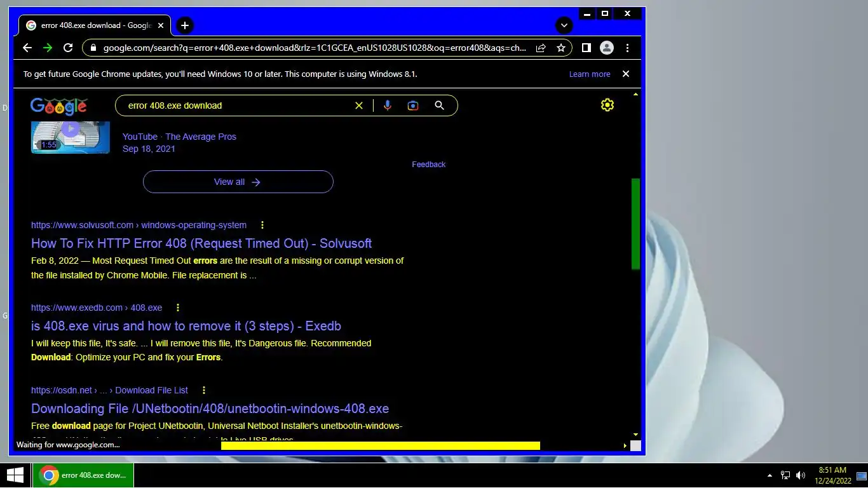868x488 pixels.
Task: Click the solvusoft.com URL breadcrumb
Action: pyautogui.click(x=139, y=225)
